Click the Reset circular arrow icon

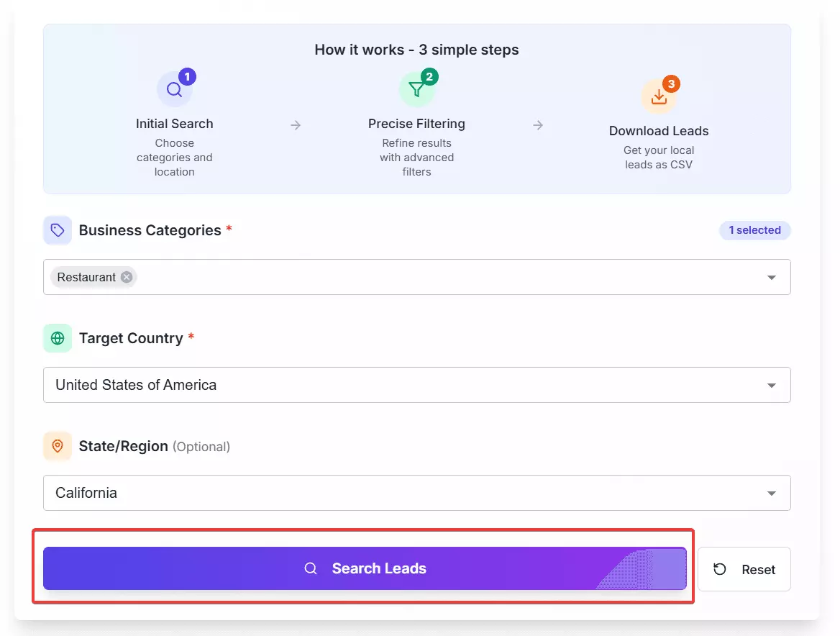[x=719, y=569]
